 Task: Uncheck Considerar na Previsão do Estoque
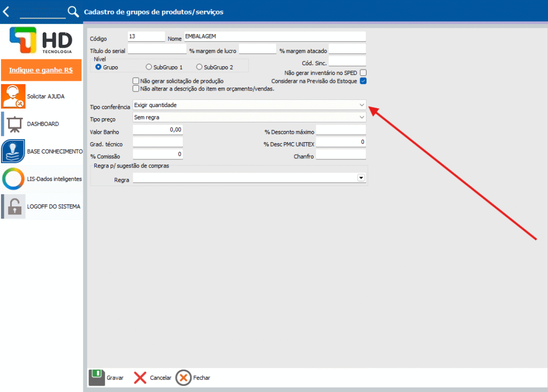(x=363, y=81)
